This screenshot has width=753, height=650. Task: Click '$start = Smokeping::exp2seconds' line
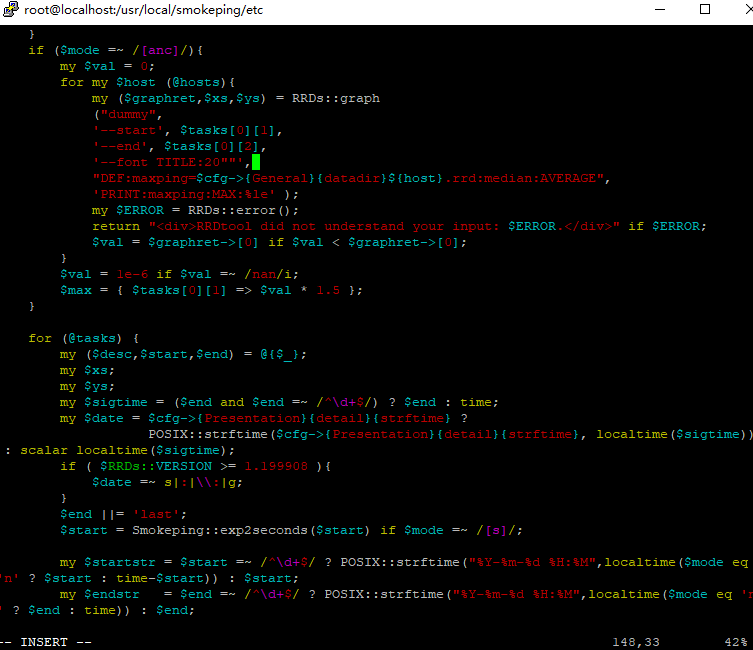pyautogui.click(x=291, y=530)
